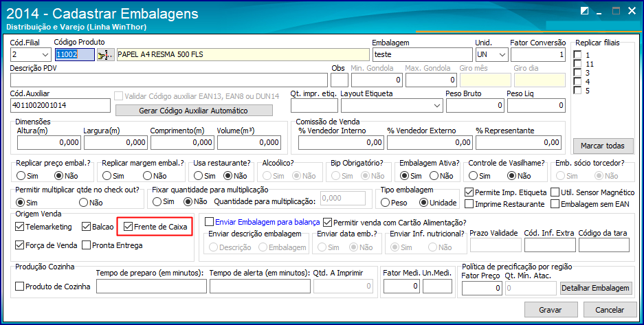Image resolution: width=644 pixels, height=325 pixels.
Task: Open the Cód.Filial dropdown
Action: click(x=45, y=54)
